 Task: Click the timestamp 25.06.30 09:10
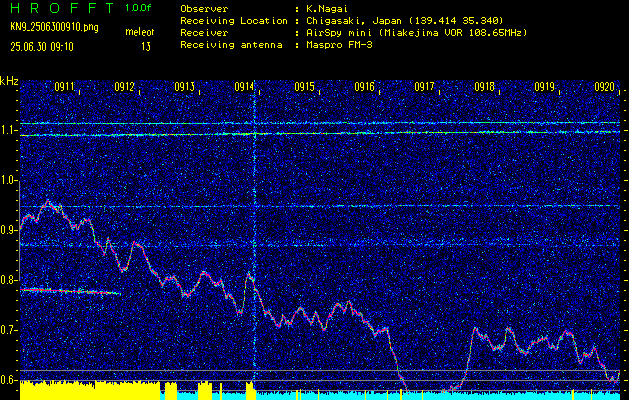point(42,47)
